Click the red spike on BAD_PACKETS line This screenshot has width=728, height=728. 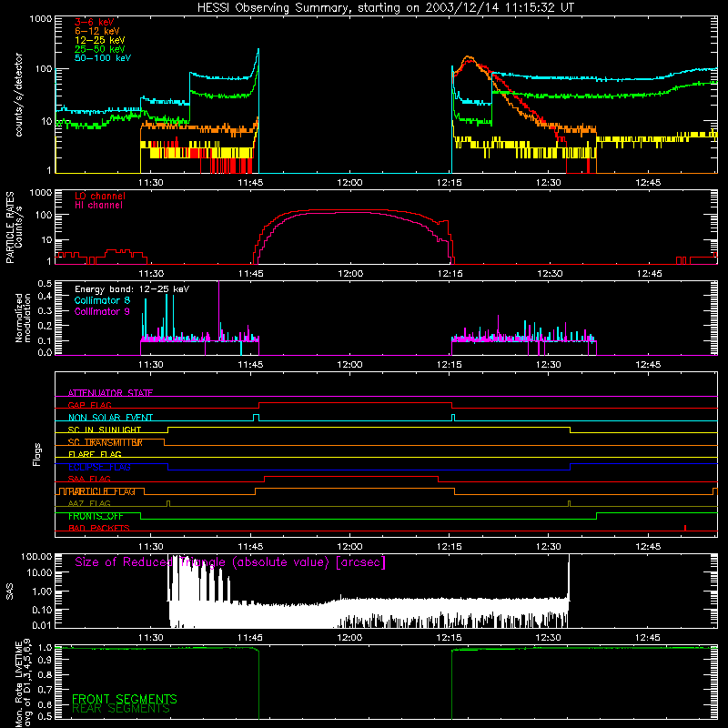pyautogui.click(x=685, y=528)
